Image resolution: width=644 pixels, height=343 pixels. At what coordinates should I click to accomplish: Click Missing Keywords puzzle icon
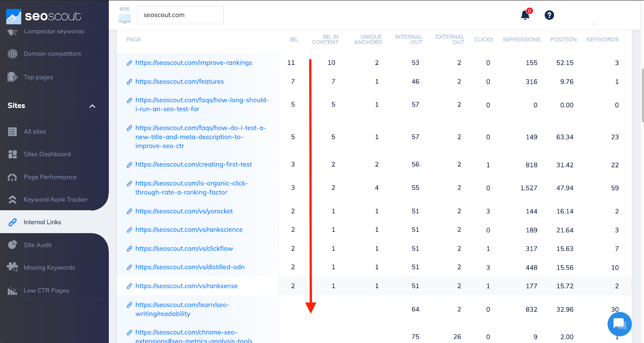tap(12, 267)
